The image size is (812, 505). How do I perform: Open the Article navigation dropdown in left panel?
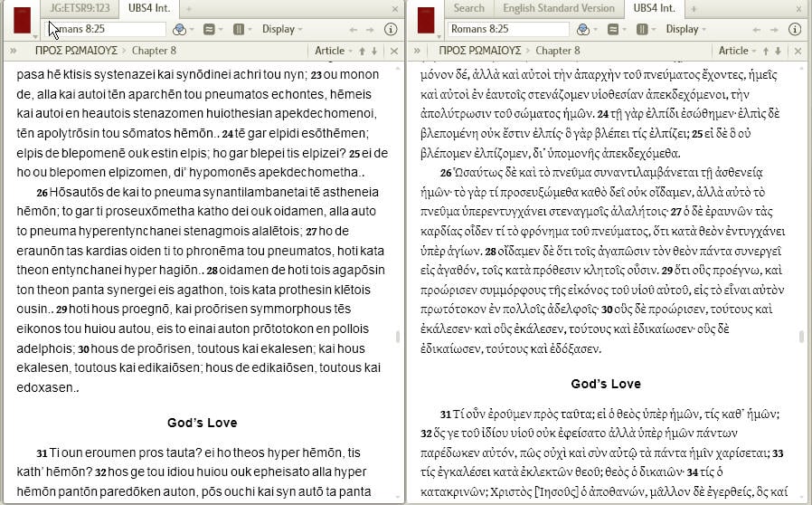[334, 51]
